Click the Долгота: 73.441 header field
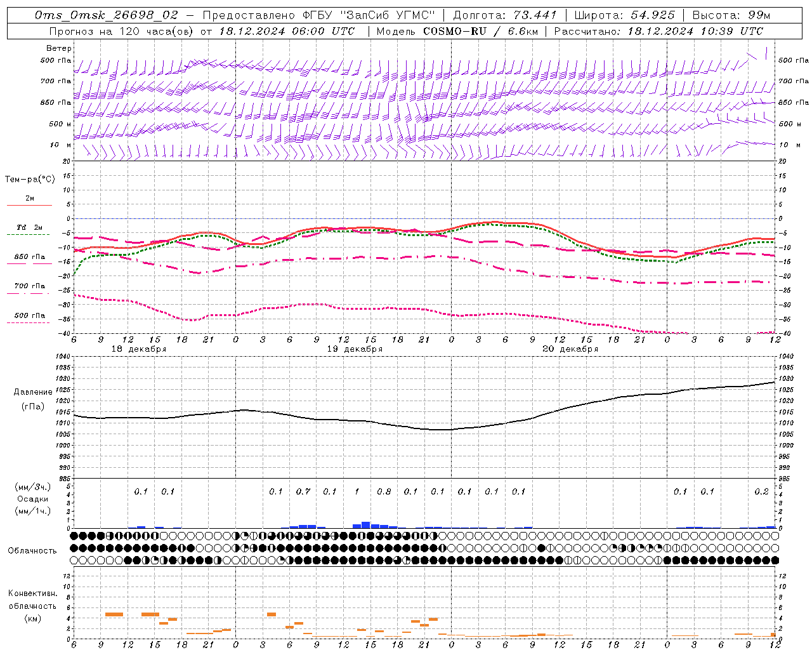 505,15
